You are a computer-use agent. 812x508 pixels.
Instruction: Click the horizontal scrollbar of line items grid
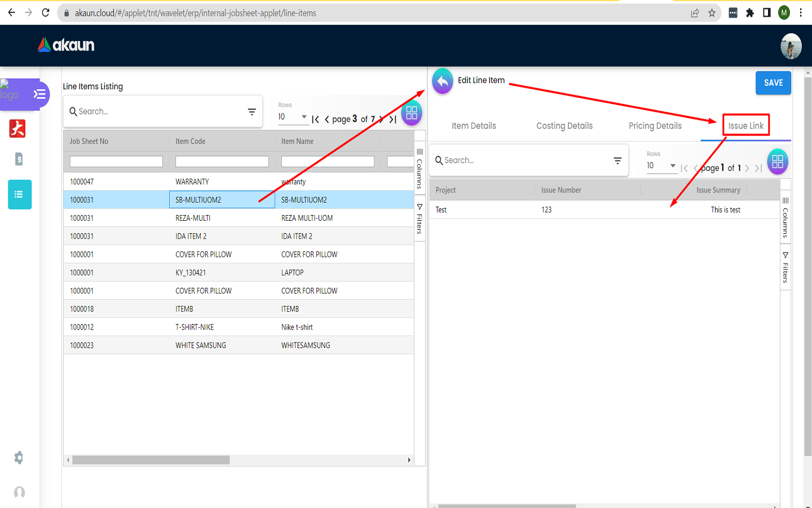point(151,460)
